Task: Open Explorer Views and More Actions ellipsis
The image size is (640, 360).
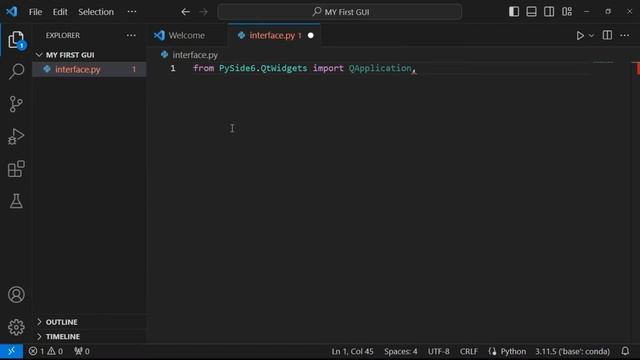Action: (x=131, y=36)
